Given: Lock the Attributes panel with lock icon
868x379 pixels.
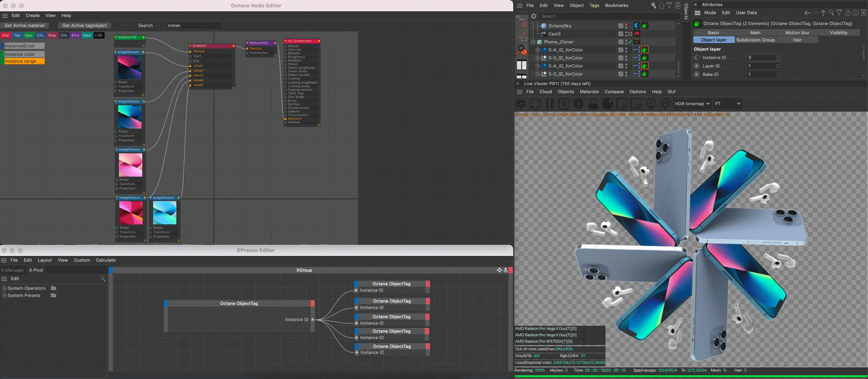Looking at the screenshot, I should tap(848, 13).
